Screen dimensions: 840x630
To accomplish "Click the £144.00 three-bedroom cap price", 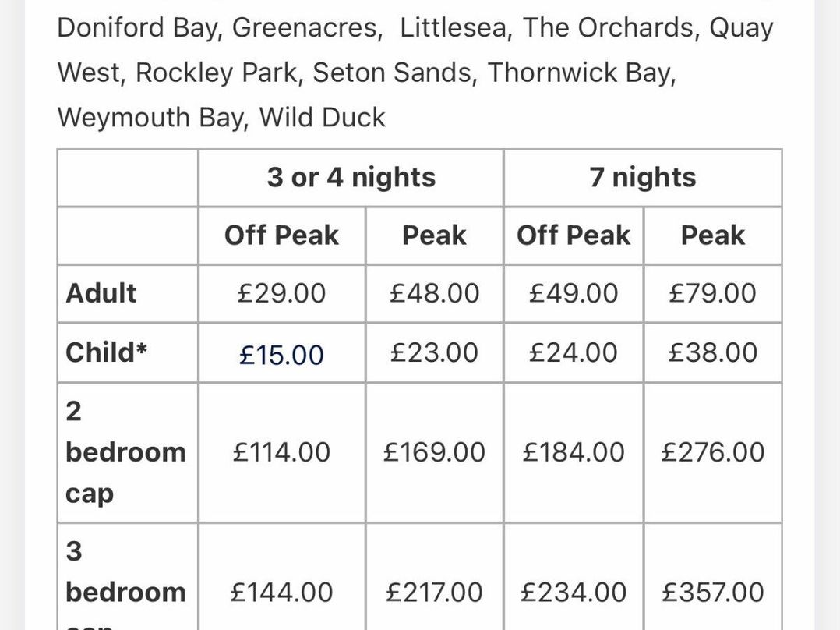I will click(x=281, y=593).
